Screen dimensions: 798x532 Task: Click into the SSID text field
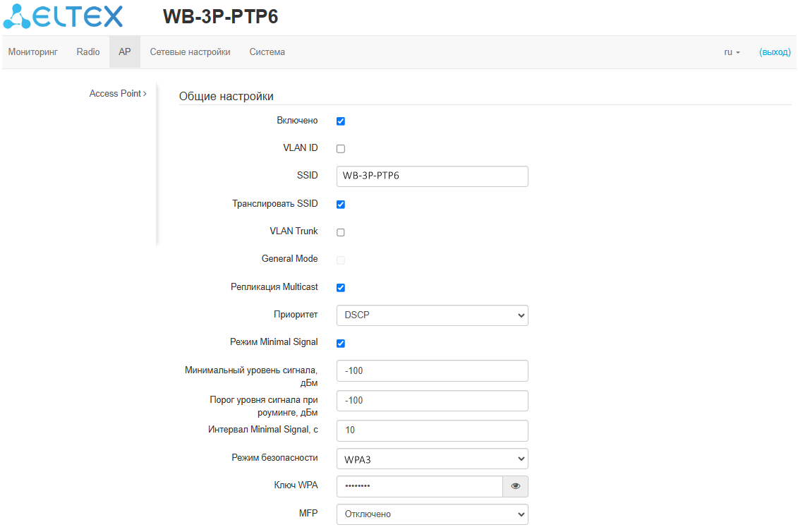click(x=432, y=176)
